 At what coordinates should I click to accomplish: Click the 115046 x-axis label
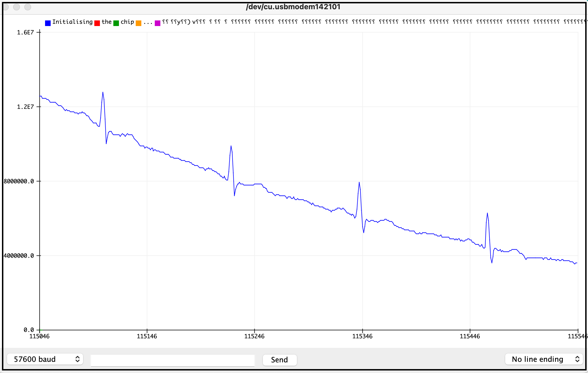[x=39, y=336]
